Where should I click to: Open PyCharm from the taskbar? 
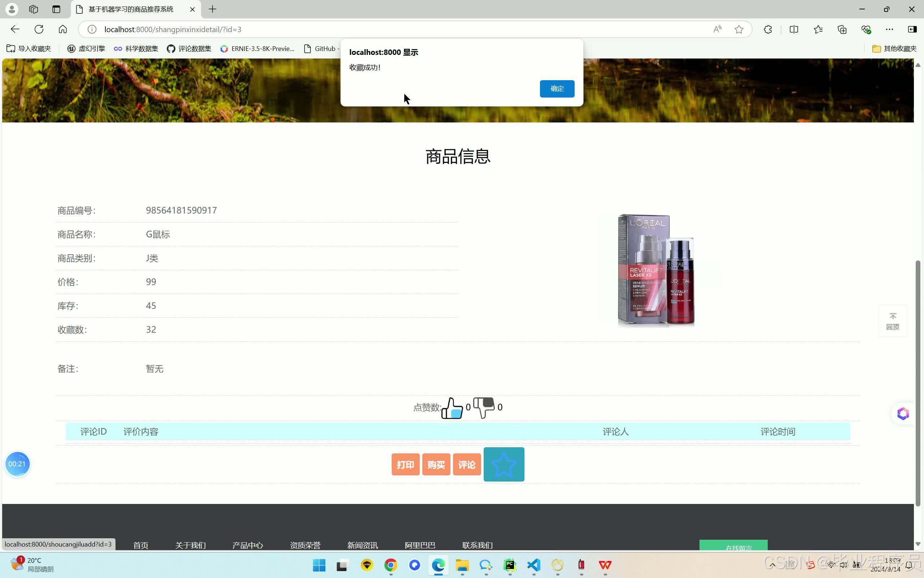pos(510,565)
